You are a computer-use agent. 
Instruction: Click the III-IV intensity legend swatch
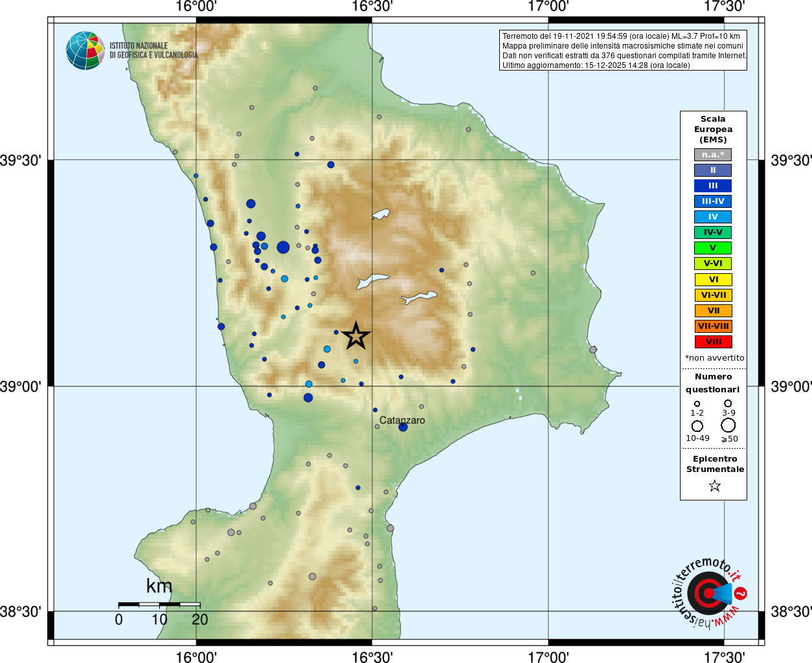coord(713,201)
